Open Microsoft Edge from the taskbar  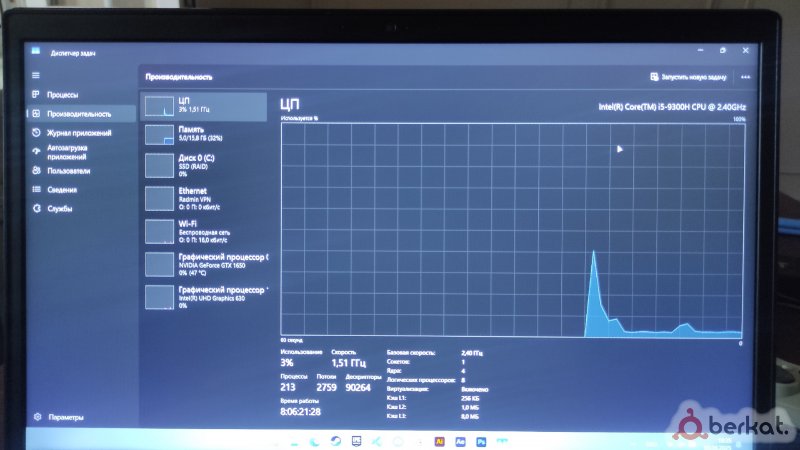point(314,442)
